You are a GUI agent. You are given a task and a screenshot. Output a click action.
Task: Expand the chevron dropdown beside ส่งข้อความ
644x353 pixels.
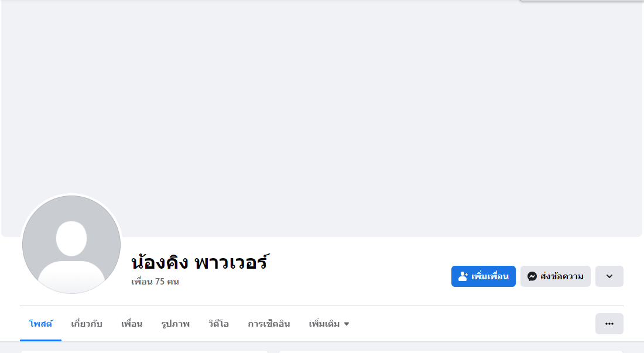pyautogui.click(x=609, y=276)
